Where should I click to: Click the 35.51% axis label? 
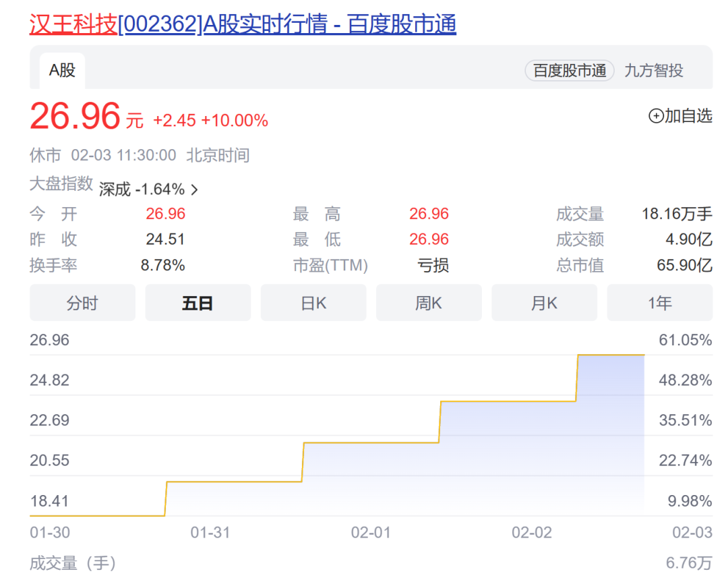point(686,420)
